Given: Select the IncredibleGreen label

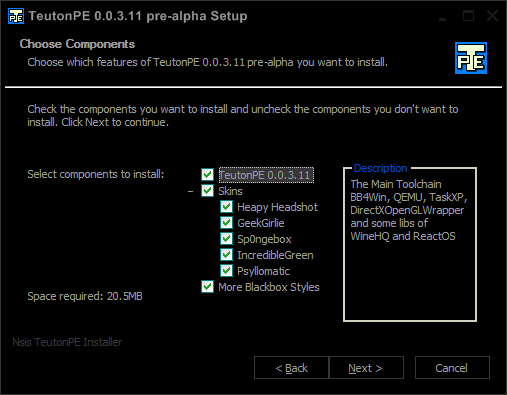Looking at the screenshot, I should (275, 255).
